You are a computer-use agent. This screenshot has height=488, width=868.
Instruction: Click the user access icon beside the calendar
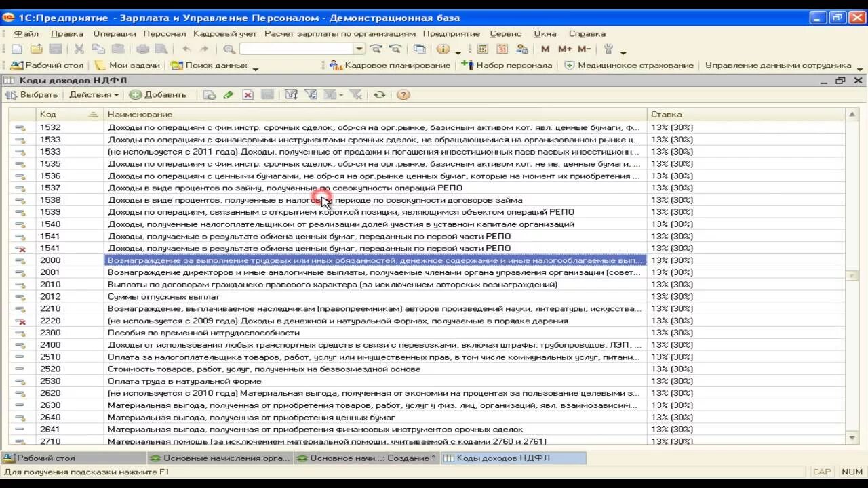pos(522,49)
